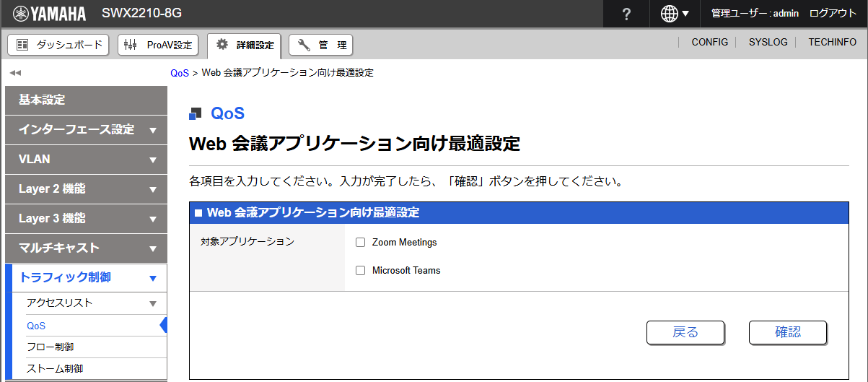Viewport: 868px width, 382px height.
Task: Click the 確認 confirm button
Action: (787, 332)
